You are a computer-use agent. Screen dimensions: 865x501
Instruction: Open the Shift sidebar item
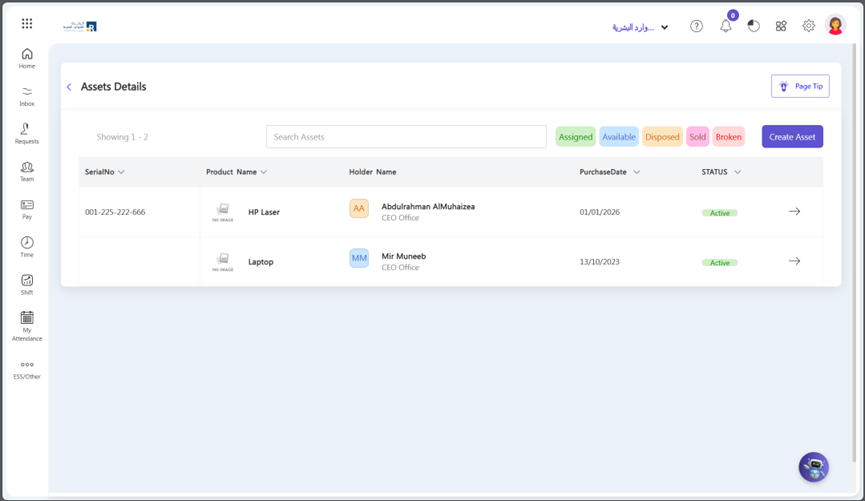(26, 285)
